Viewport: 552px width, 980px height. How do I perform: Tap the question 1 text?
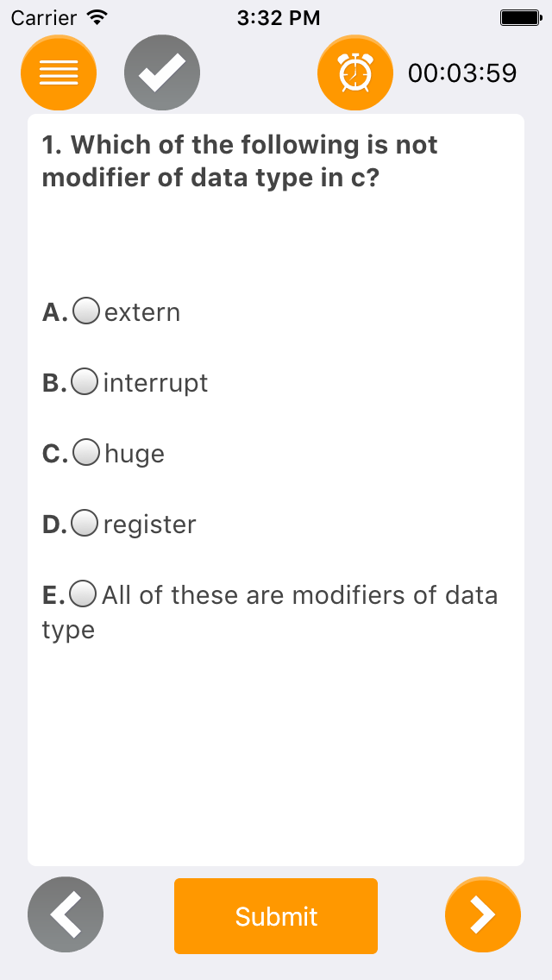click(240, 161)
